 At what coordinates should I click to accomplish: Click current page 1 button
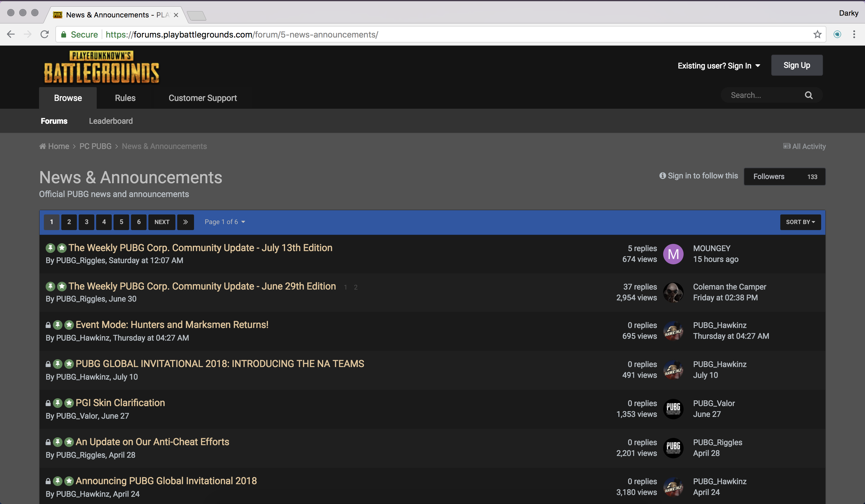[x=51, y=222]
